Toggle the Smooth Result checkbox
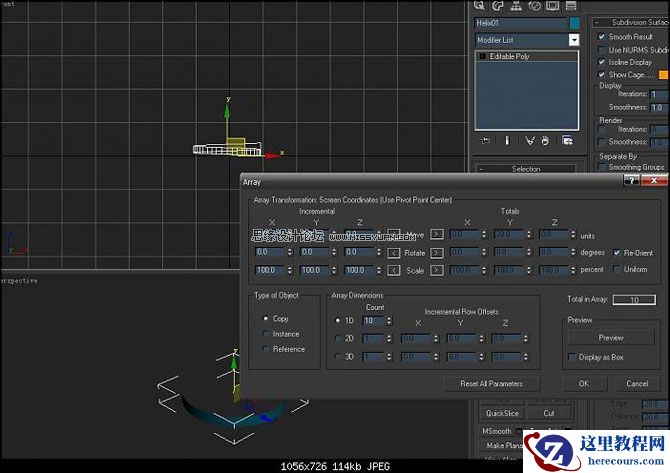Image resolution: width=670 pixels, height=473 pixels. pyautogui.click(x=602, y=37)
